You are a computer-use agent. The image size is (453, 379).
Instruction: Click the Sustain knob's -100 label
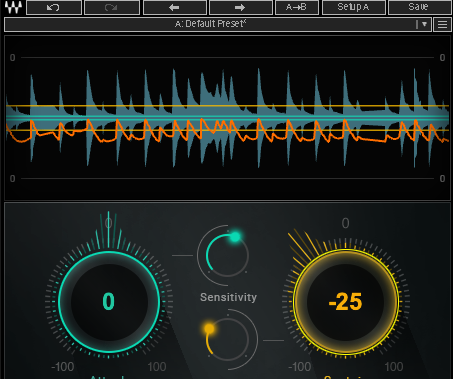point(299,367)
